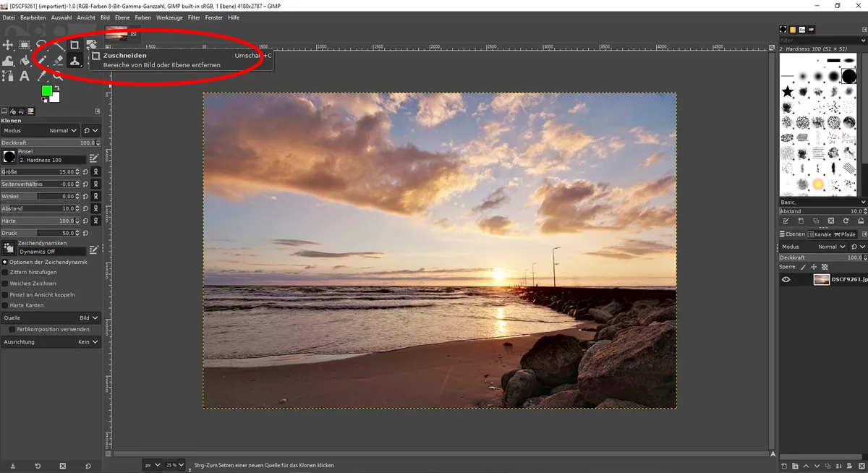Select the Text tool
Image resolution: width=868 pixels, height=473 pixels.
[25, 75]
